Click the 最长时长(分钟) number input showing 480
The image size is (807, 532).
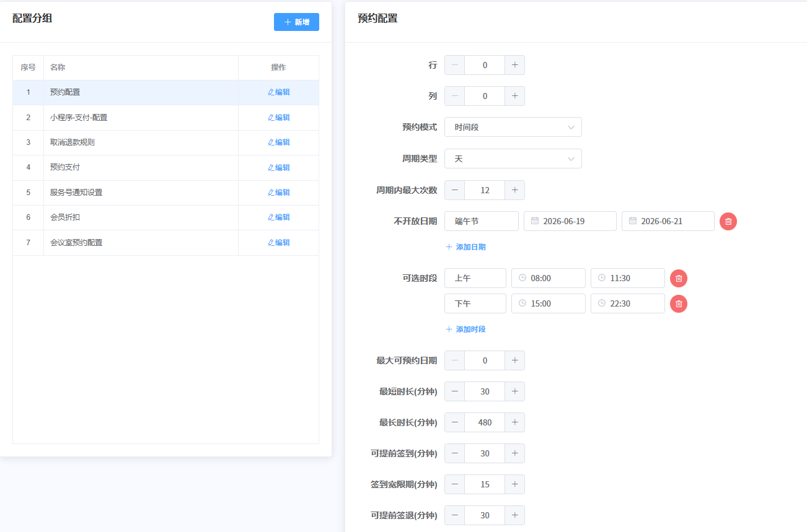(x=485, y=422)
